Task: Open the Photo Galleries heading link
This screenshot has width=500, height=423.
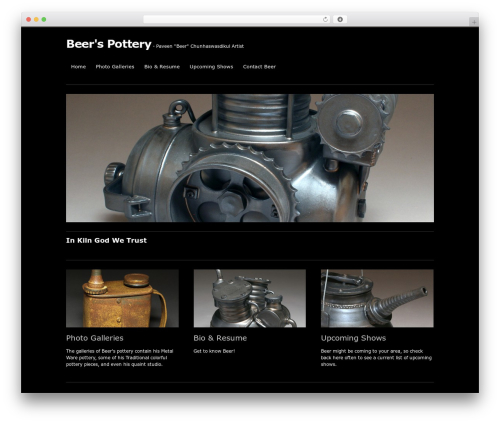Action: coord(95,338)
